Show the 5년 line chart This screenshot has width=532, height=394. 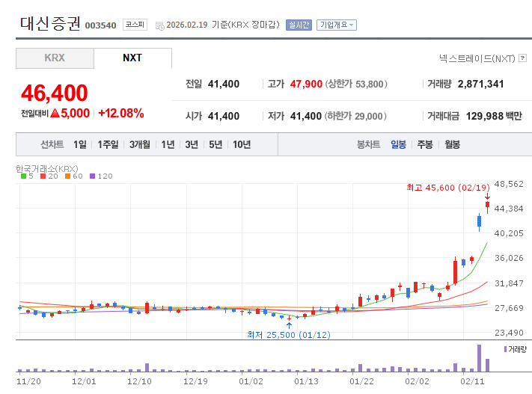click(x=215, y=144)
